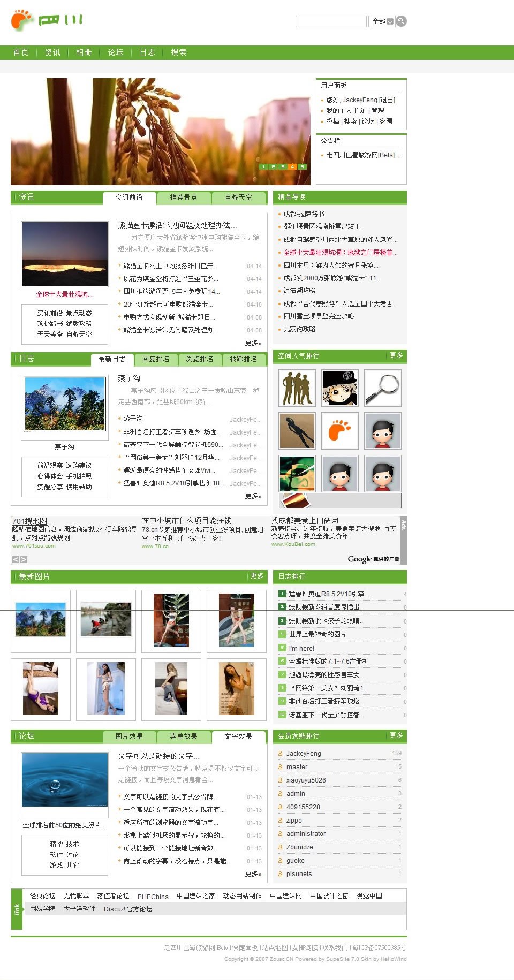Click the user icon beside xiaoyuyu5026

click(280, 780)
